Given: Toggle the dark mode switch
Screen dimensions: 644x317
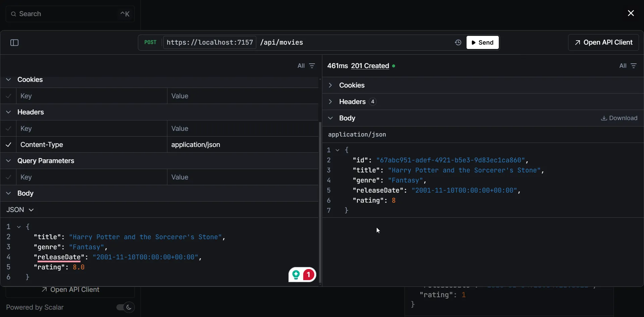Looking at the screenshot, I should click(x=125, y=307).
